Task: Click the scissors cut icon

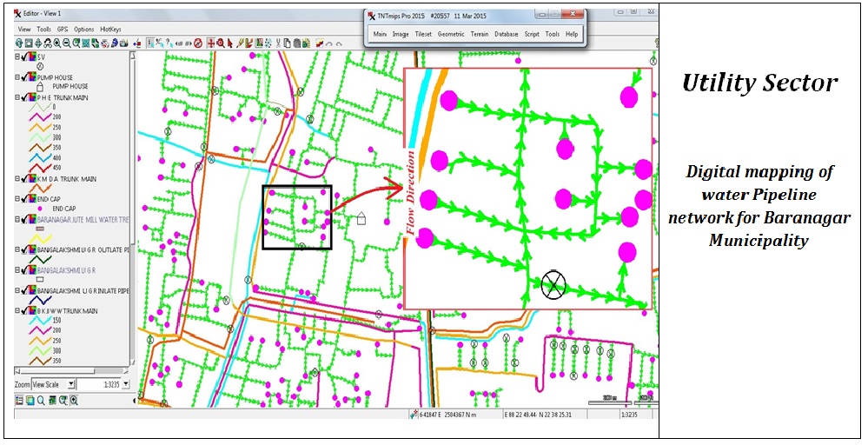Action: [x=276, y=43]
